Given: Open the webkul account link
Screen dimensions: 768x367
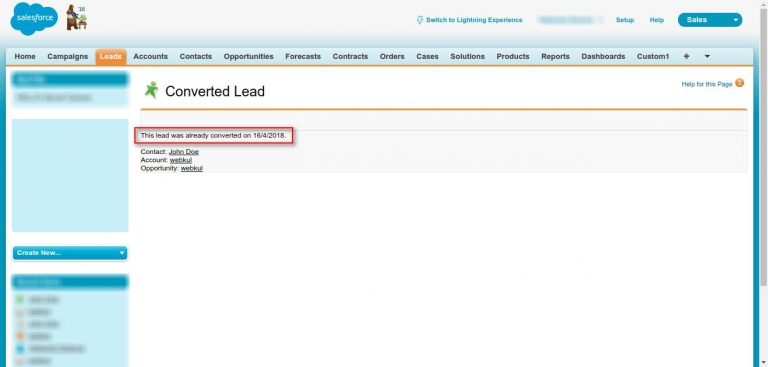Looking at the screenshot, I should [181, 160].
